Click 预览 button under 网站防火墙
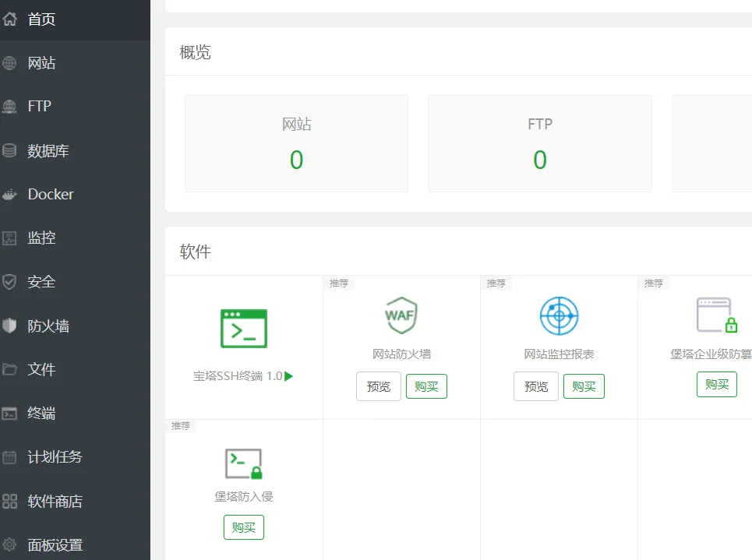Viewport: 752px width, 560px height. pyautogui.click(x=379, y=386)
